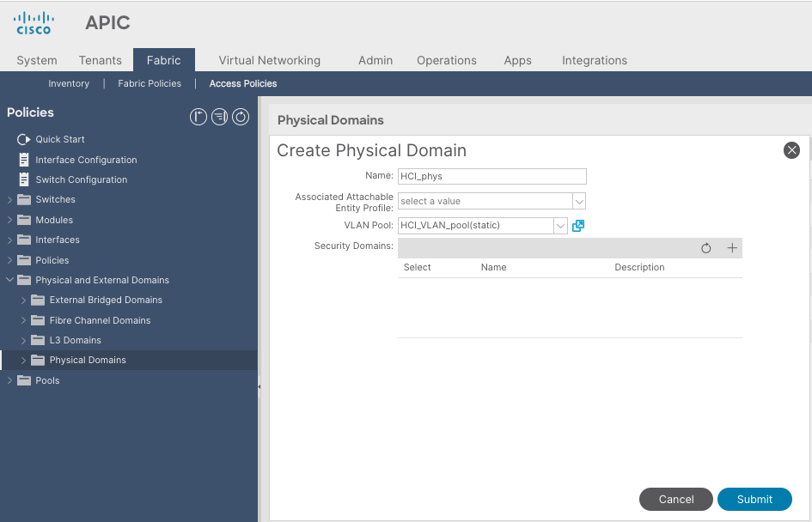
Task: Open the VLAN Pool launch-in-new-window icon
Action: point(578,226)
